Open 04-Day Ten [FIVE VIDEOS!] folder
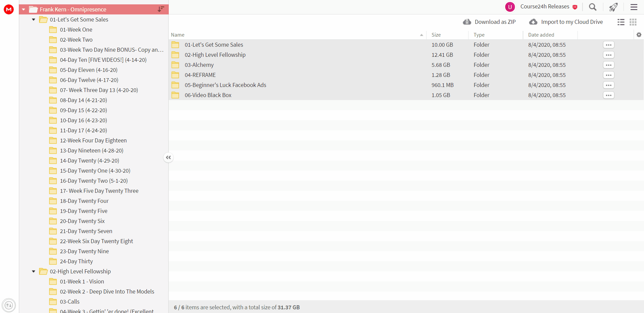Image resolution: width=644 pixels, height=313 pixels. coord(103,60)
